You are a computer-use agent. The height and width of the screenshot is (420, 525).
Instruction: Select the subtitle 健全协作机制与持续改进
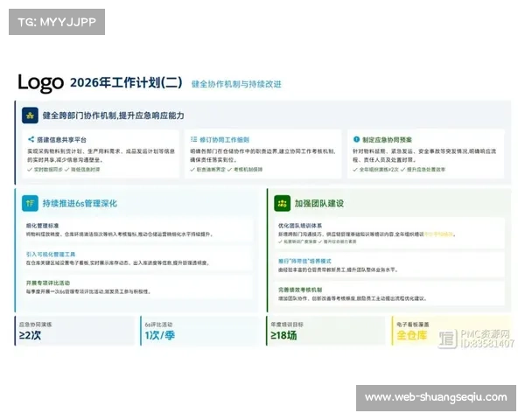[236, 84]
